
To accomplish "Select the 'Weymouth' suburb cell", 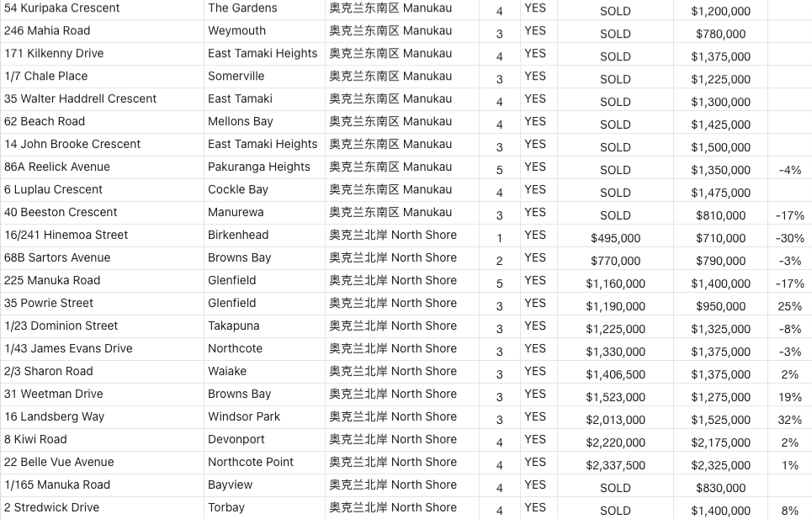I will (x=264, y=31).
